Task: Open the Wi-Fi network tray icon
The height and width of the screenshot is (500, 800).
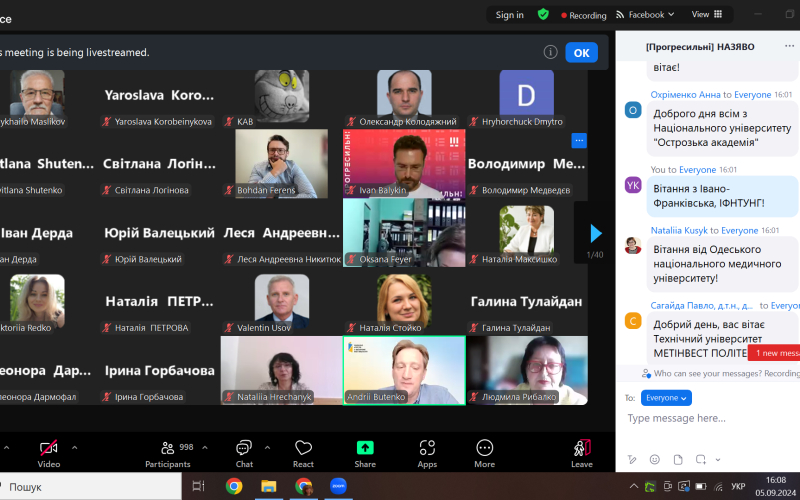Action: pyautogui.click(x=718, y=486)
